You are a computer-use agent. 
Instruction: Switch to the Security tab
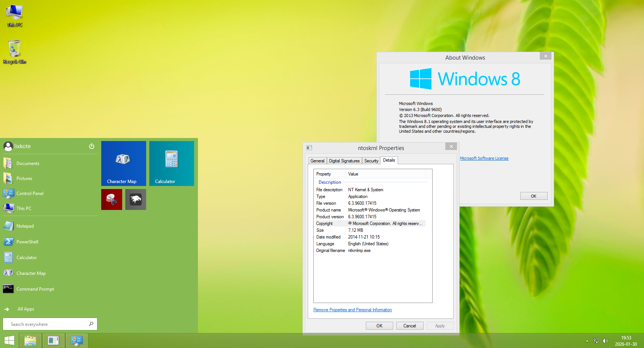[371, 160]
